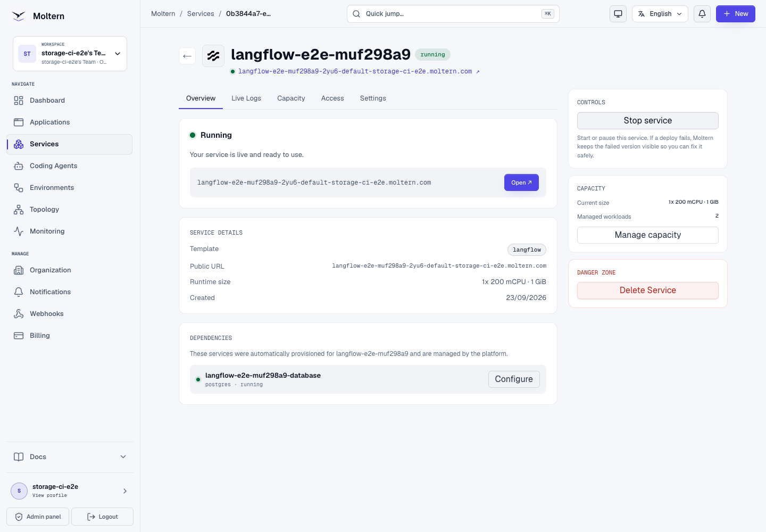Screen dimensions: 766x532
Task: Click the green running status badge
Action: [x=433, y=54]
